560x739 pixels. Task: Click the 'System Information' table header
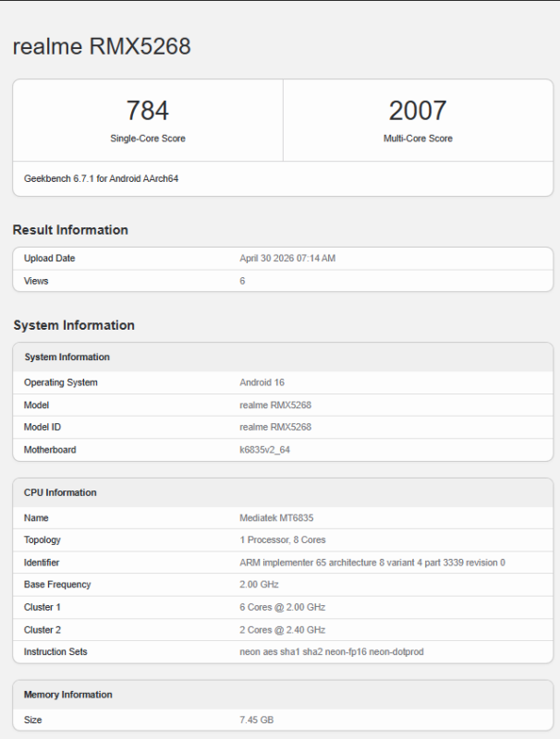coord(67,357)
